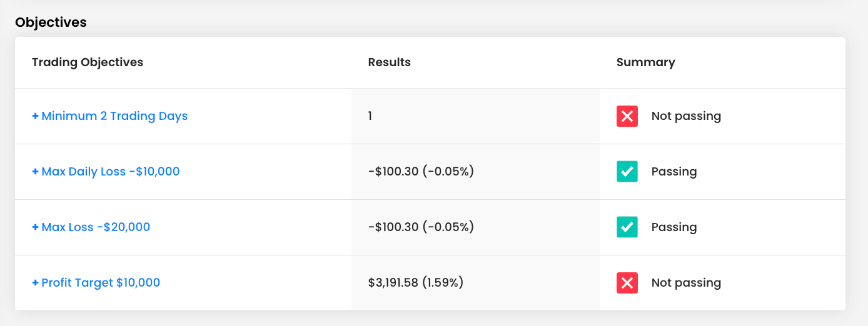Open Profit Target $10,000 objective link
868x326 pixels.
pyautogui.click(x=101, y=283)
